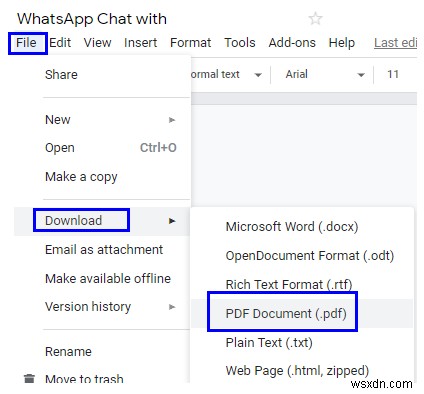Expand the New submenu
This screenshot has width=424, height=394.
coord(102,120)
